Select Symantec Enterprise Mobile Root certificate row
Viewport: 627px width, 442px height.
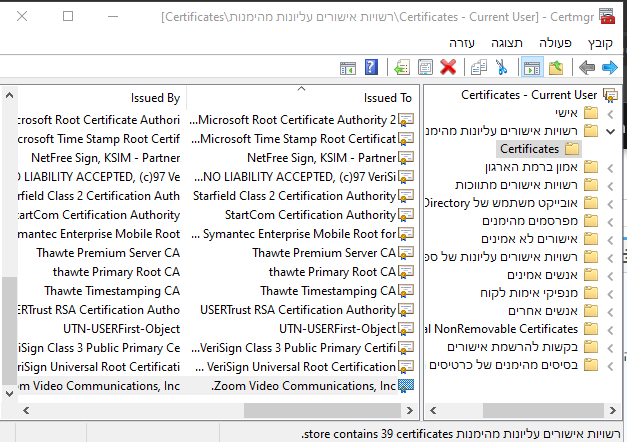point(216,234)
